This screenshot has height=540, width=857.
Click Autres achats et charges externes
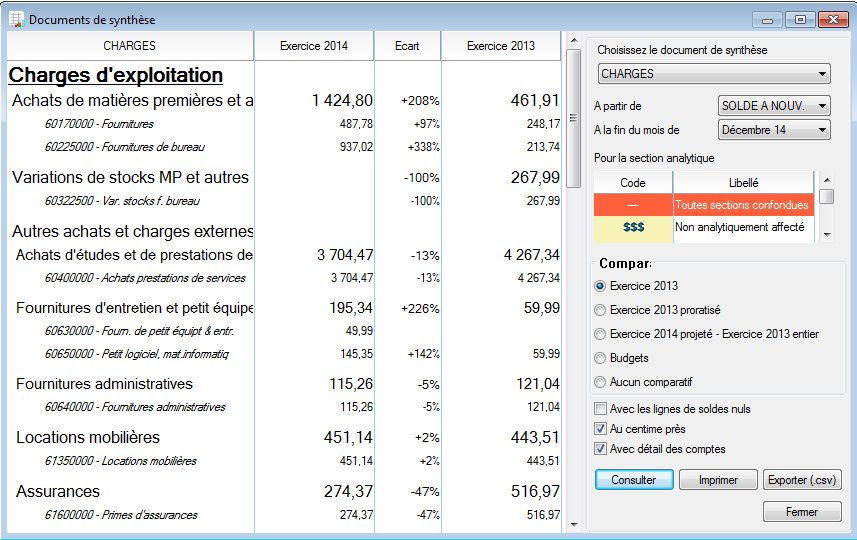132,231
